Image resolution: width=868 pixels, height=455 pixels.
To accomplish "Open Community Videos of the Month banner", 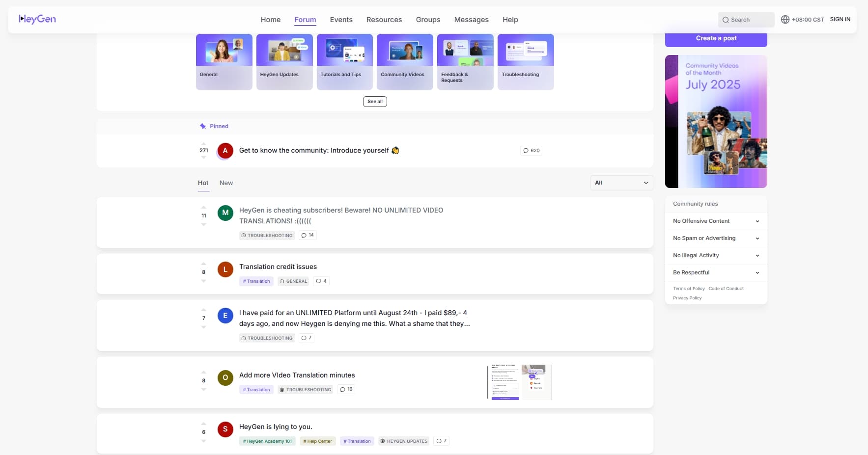I will [x=716, y=121].
